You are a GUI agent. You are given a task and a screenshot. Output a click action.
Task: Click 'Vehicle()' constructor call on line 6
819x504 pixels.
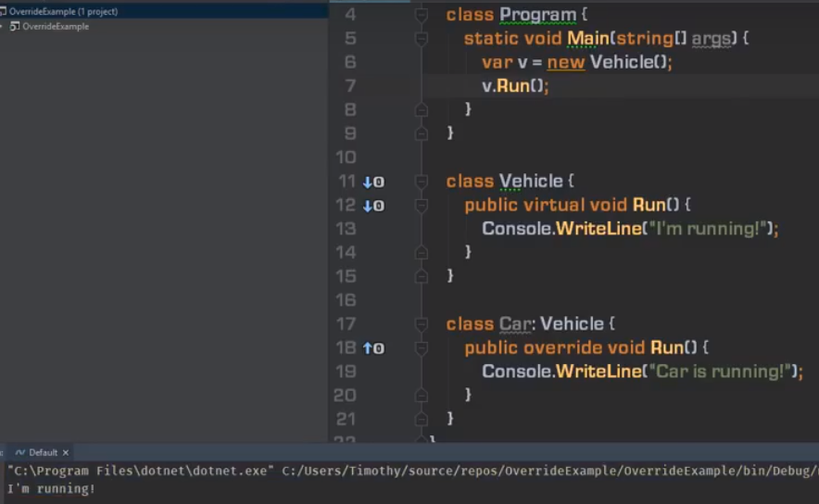click(628, 62)
